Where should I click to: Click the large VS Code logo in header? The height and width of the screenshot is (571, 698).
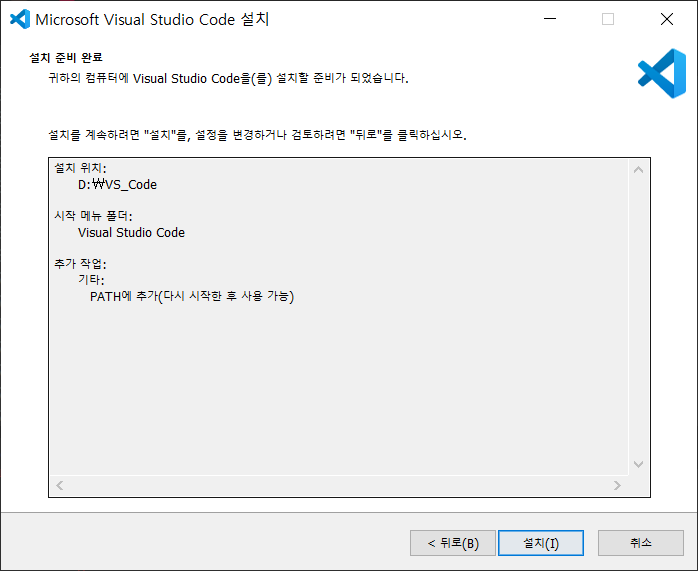[x=662, y=73]
